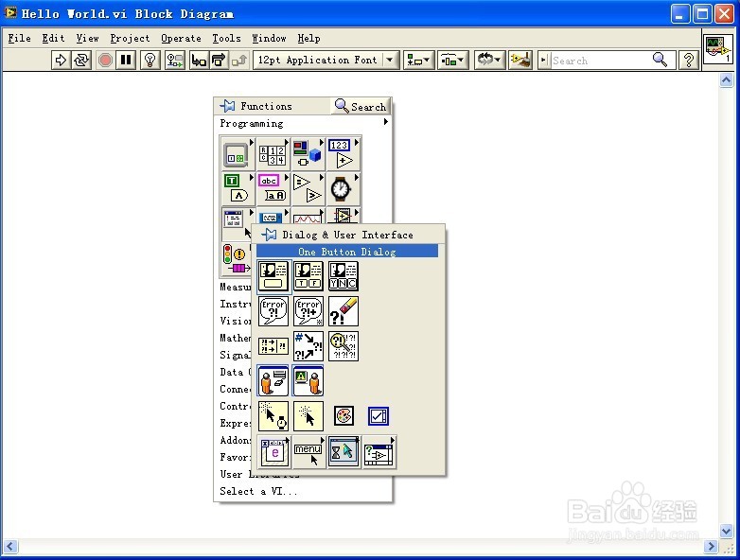The height and width of the screenshot is (560, 740).
Task: Open the Edit menu
Action: tap(53, 38)
